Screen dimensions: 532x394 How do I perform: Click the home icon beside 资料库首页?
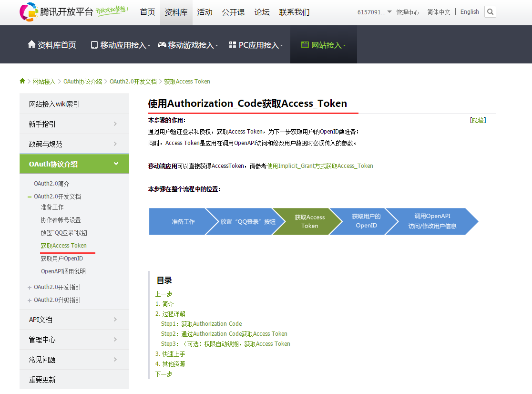point(31,44)
